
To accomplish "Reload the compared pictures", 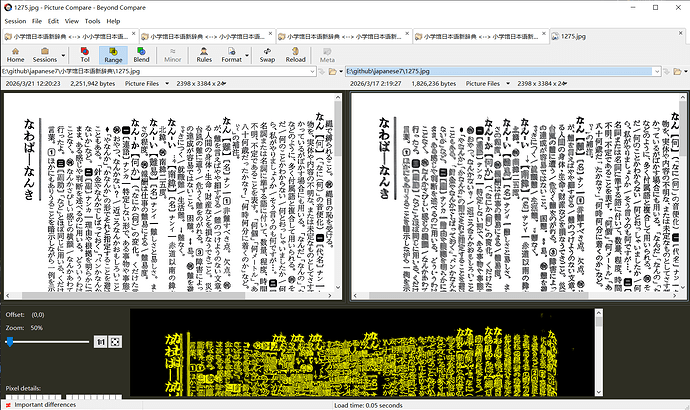I will click(295, 55).
